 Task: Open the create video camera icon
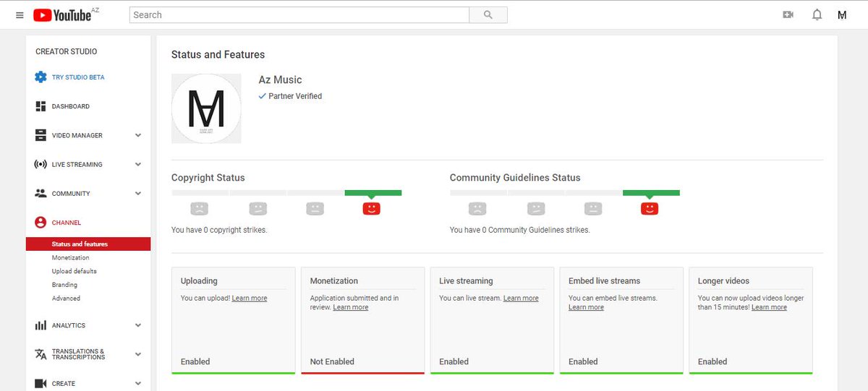click(x=788, y=14)
